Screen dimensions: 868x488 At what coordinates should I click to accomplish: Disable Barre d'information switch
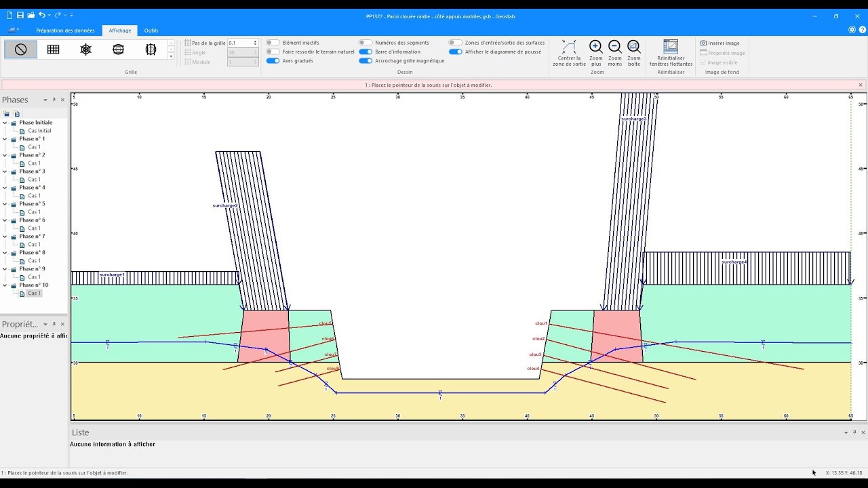click(x=366, y=52)
